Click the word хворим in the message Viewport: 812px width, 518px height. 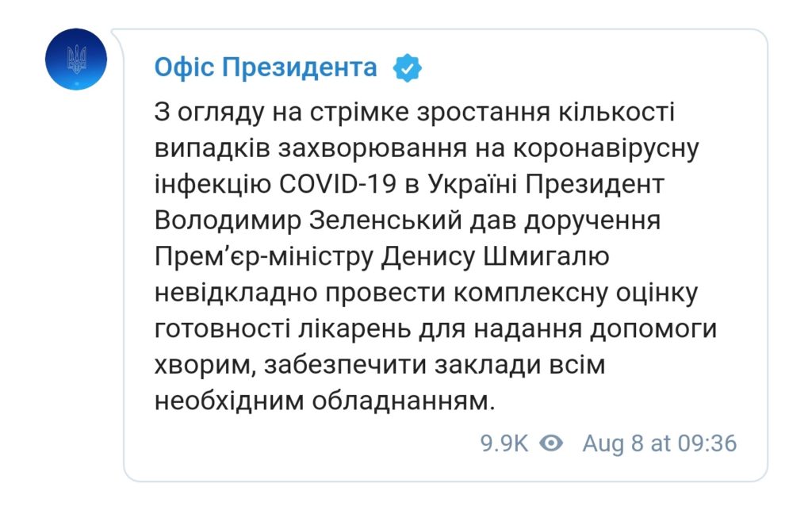[x=205, y=365]
